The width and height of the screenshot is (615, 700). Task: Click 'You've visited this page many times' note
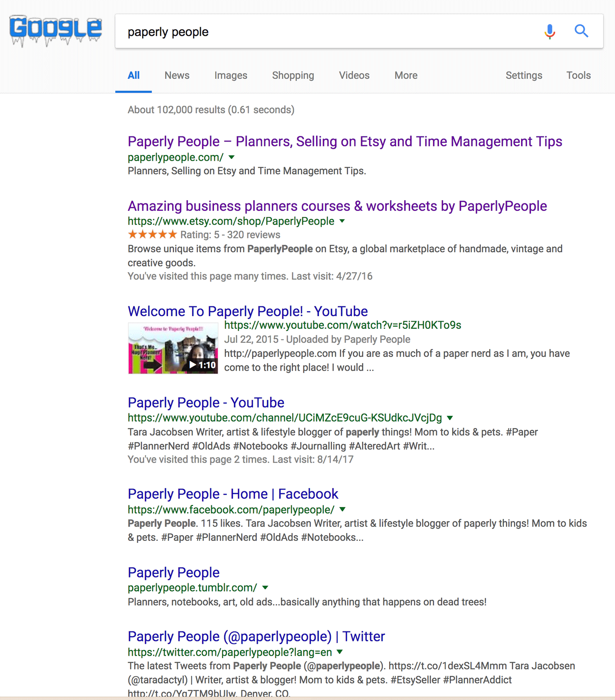250,276
